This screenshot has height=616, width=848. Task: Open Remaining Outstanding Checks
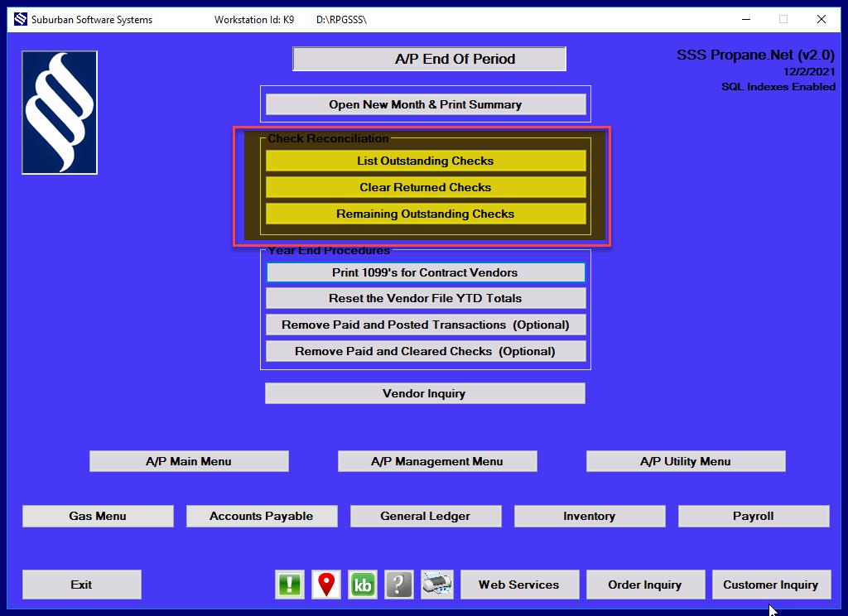pyautogui.click(x=426, y=214)
